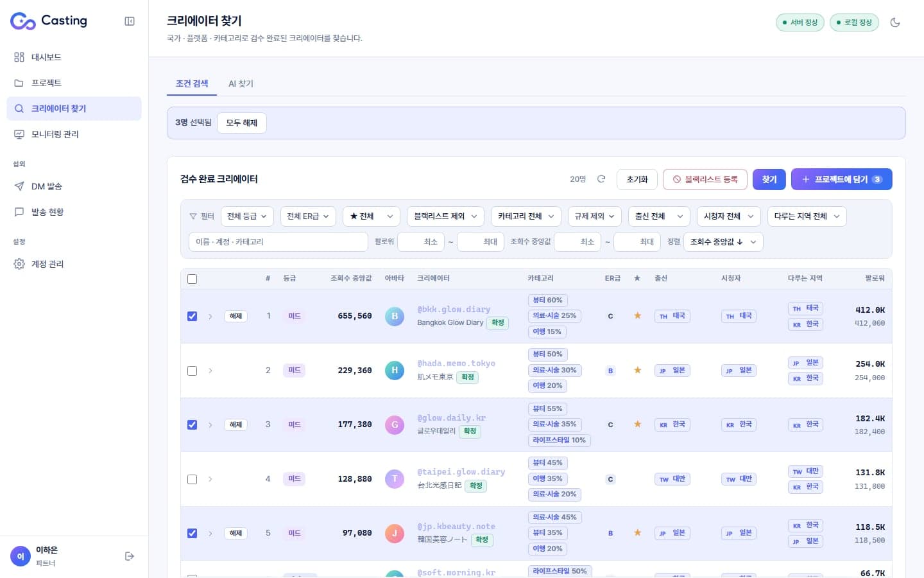
Task: Expand the @bkk.glow.diary row chevron
Action: tap(210, 316)
